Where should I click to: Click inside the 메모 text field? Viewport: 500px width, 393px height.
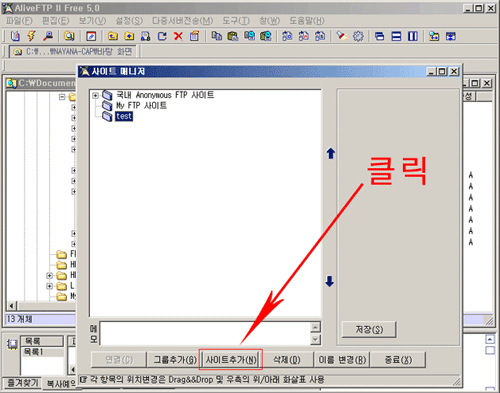pyautogui.click(x=205, y=333)
